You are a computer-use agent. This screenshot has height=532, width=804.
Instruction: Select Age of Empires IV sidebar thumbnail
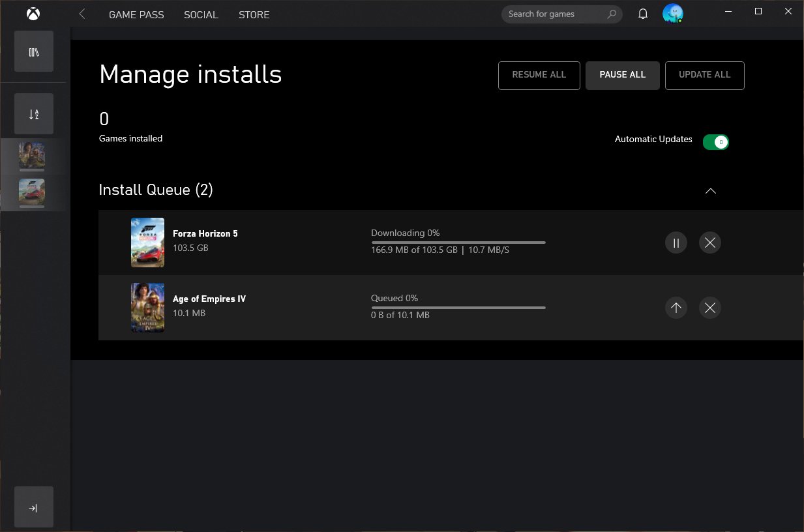click(32, 156)
